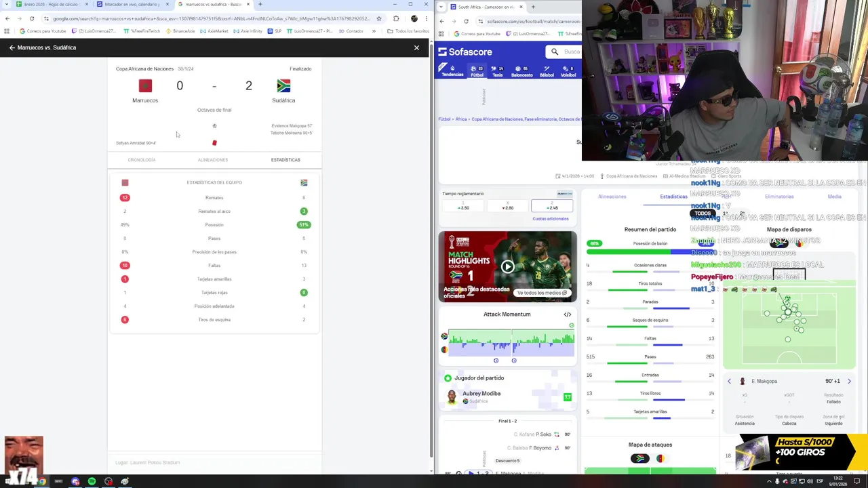Open the Eliminatorias tab in Sofascore
868x488 pixels.
779,197
